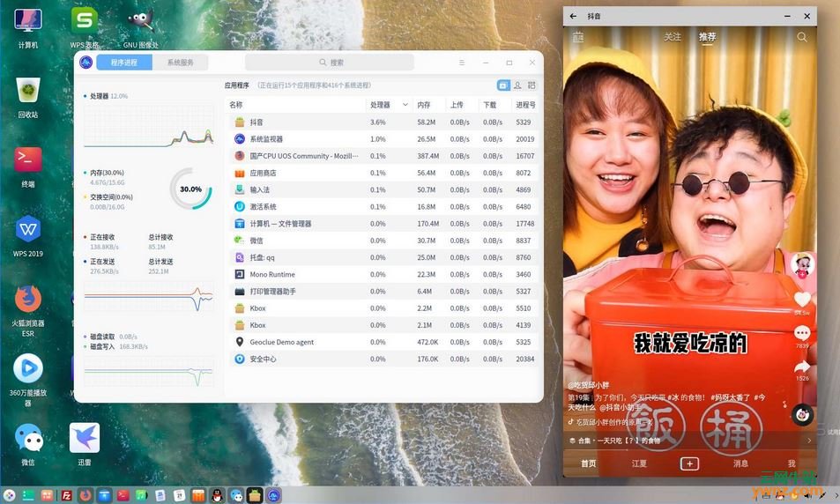The height and width of the screenshot is (504, 840).
Task: Select the Geoclue Demo agent row
Action: click(x=383, y=342)
